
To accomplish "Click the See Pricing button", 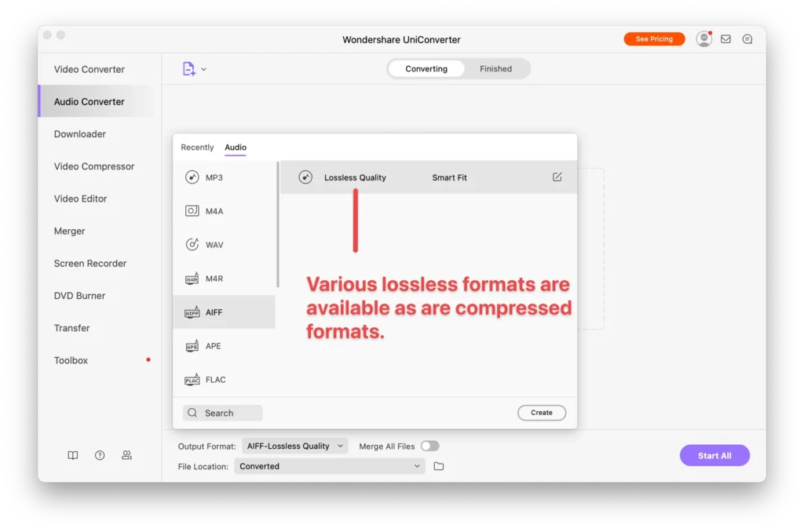I will click(654, 39).
